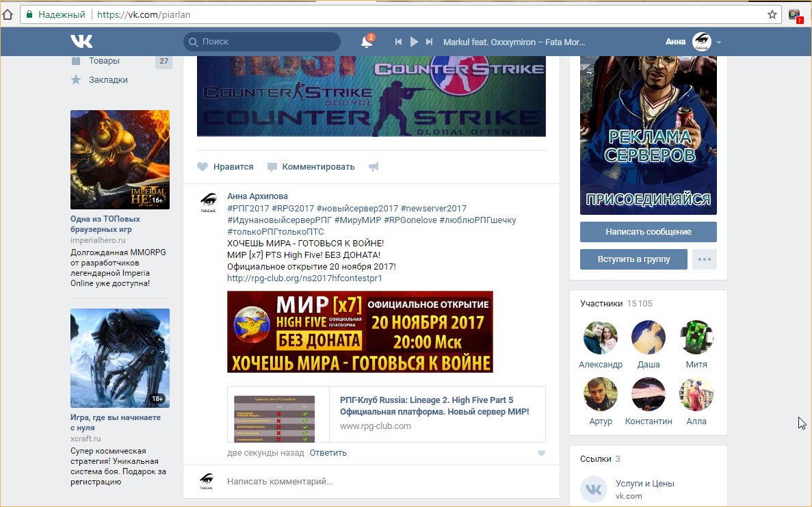
Task: Open member Алла's avatar
Action: coord(696,394)
